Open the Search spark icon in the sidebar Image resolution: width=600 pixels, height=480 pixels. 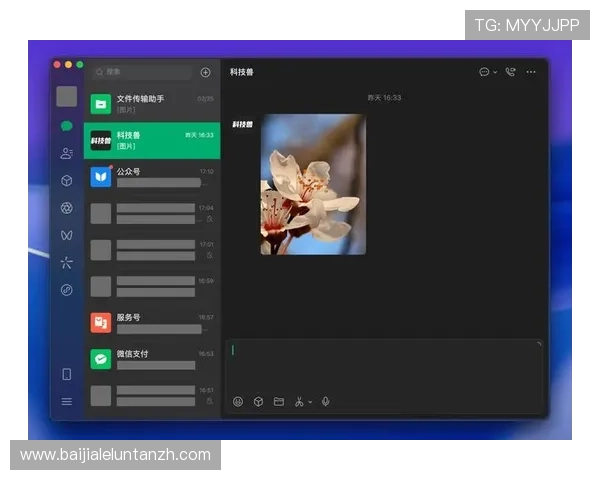67,263
